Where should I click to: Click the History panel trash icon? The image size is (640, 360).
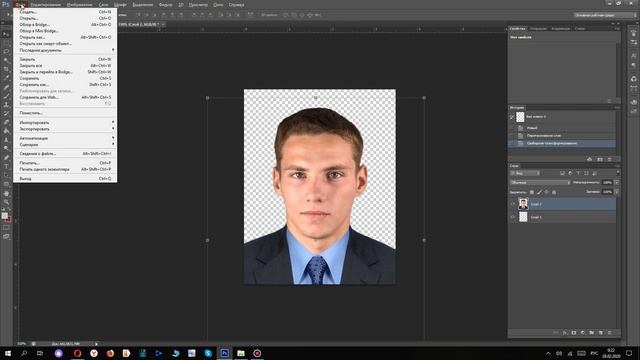point(609,159)
